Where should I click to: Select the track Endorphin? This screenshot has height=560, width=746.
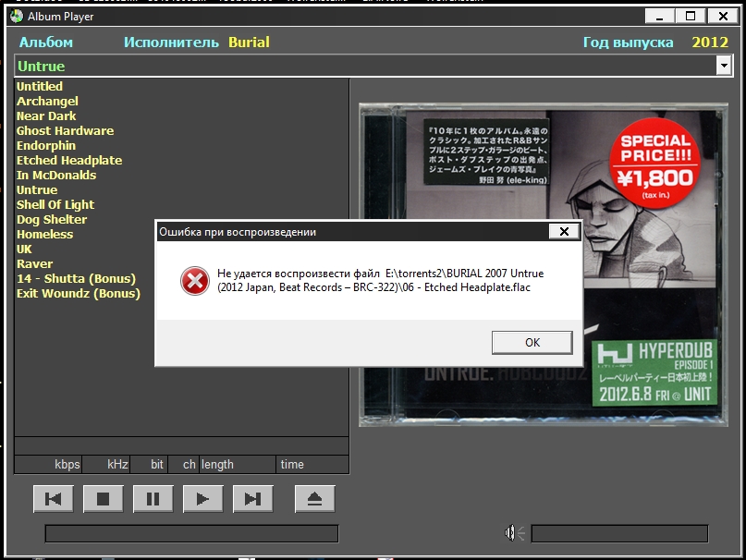click(45, 145)
